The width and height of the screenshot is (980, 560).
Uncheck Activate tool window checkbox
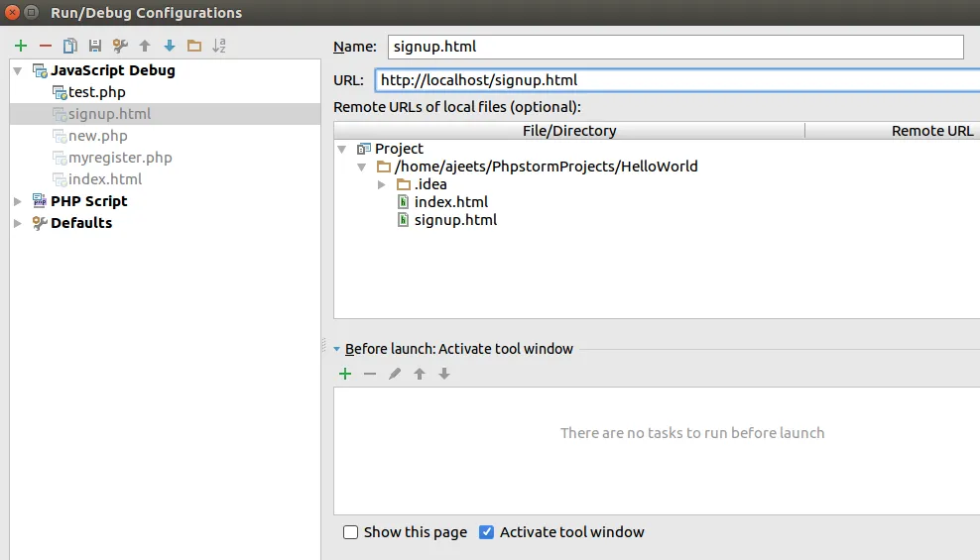click(x=486, y=532)
